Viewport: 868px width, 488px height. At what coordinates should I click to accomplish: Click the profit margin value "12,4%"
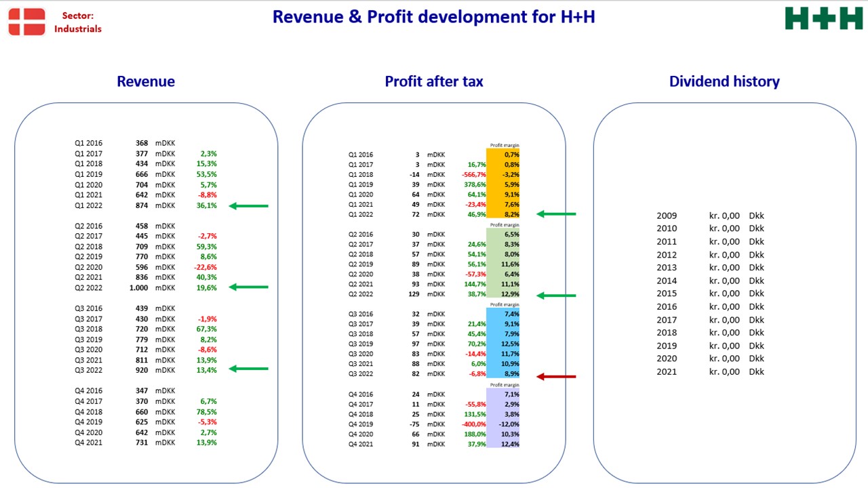pyautogui.click(x=510, y=445)
